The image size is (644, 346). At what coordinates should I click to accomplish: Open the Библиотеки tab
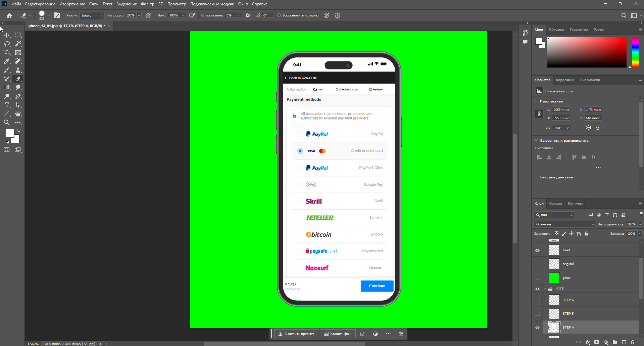click(590, 80)
